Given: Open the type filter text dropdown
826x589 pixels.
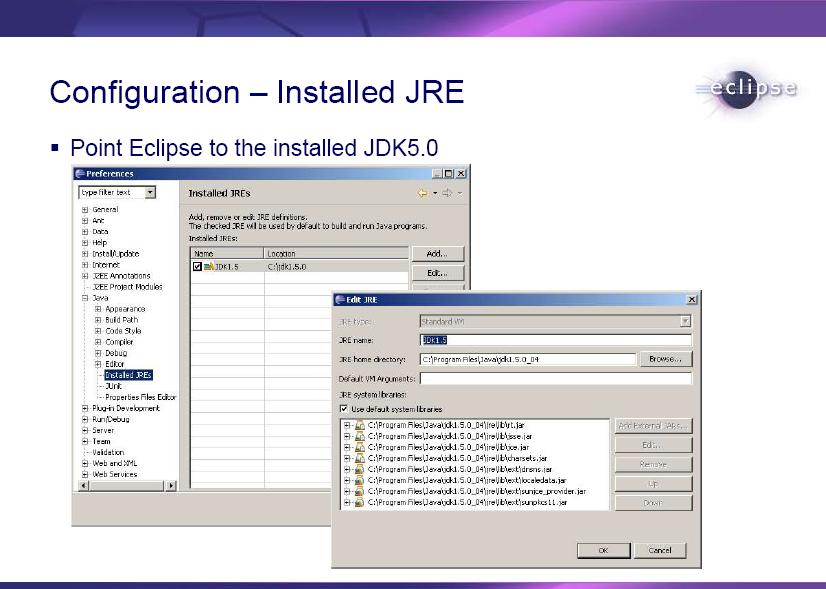Looking at the screenshot, I should pos(150,193).
